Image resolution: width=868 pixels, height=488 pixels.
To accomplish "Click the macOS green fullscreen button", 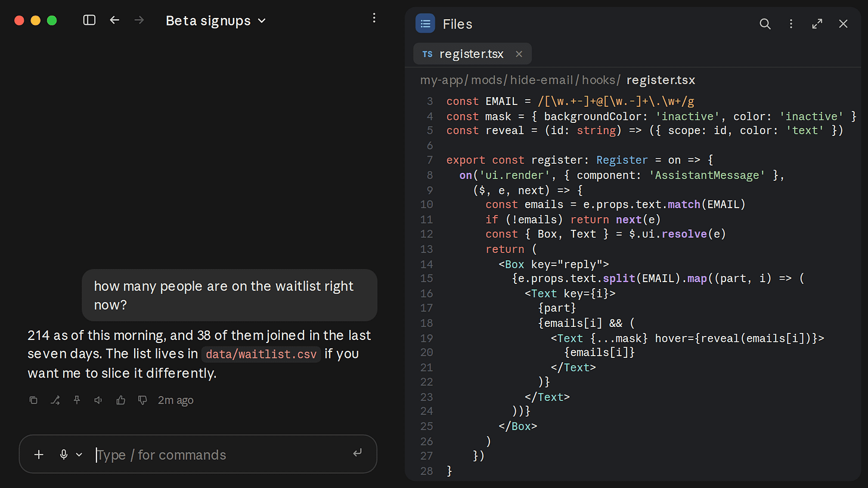I will coord(52,20).
